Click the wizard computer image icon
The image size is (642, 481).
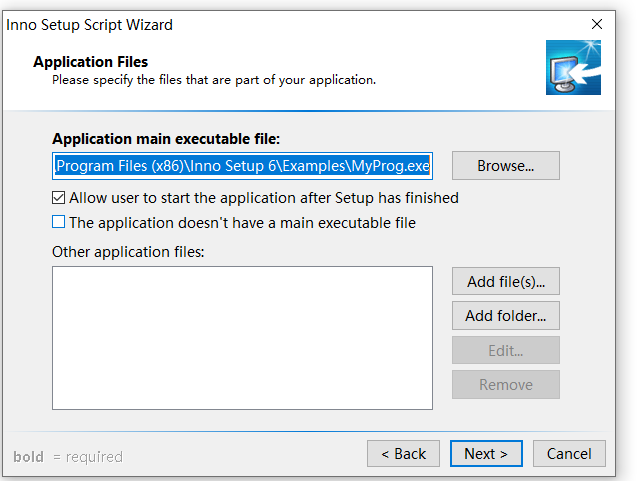(573, 68)
